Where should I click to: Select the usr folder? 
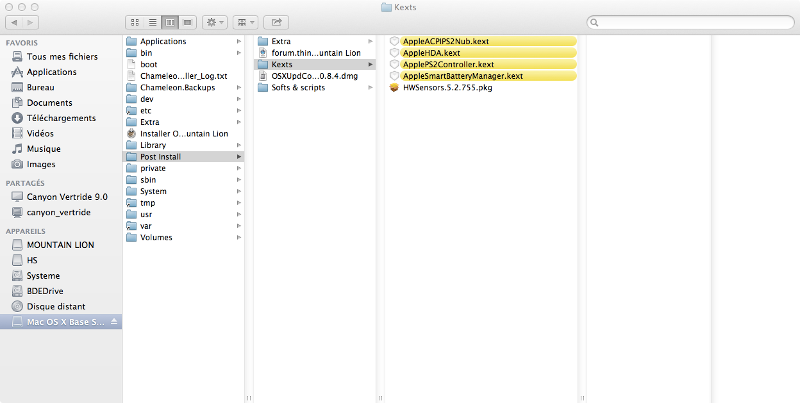click(184, 214)
